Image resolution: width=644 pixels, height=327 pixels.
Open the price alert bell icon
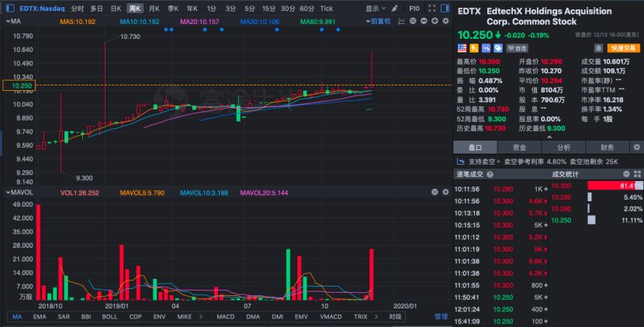click(598, 48)
